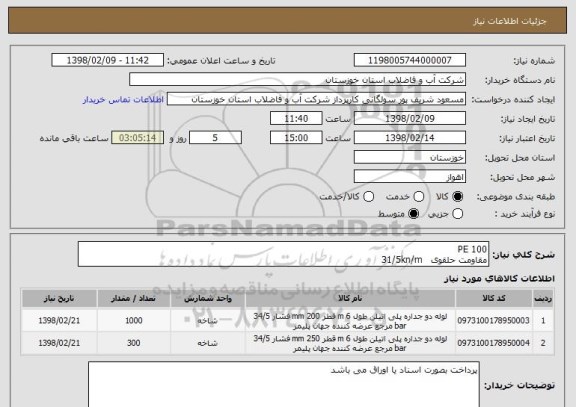
Task: Click the تاریخ نیاز column header
Action: [x=59, y=298]
